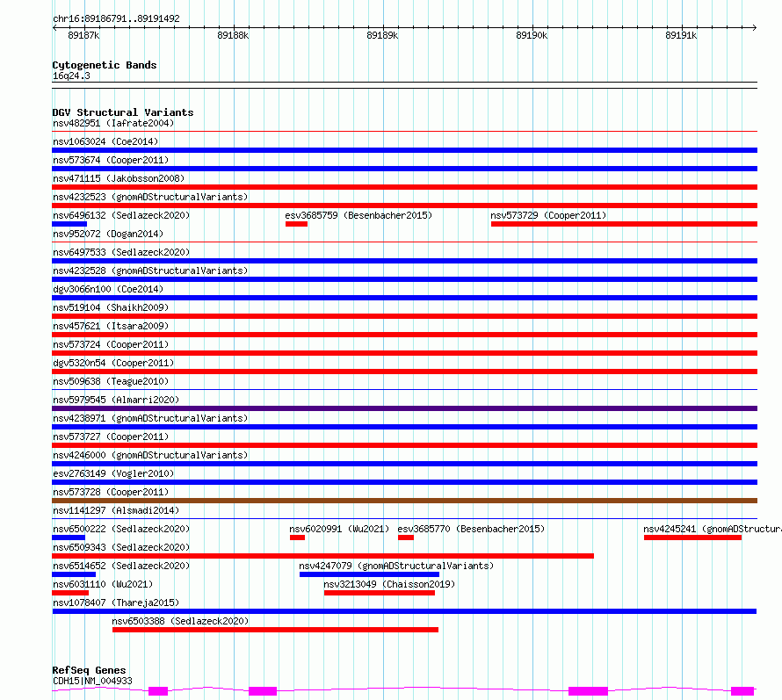The image size is (782, 700).
Task: Click the short blue bar under nsv6496132
Action: coord(69,224)
